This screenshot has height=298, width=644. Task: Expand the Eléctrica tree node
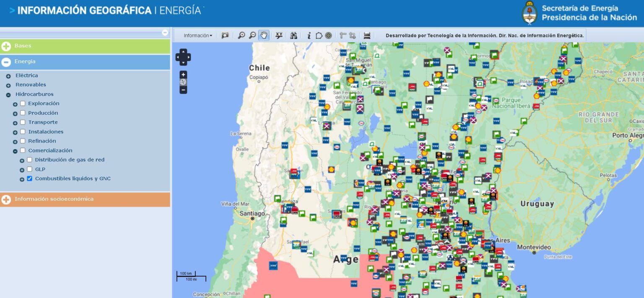tap(8, 76)
